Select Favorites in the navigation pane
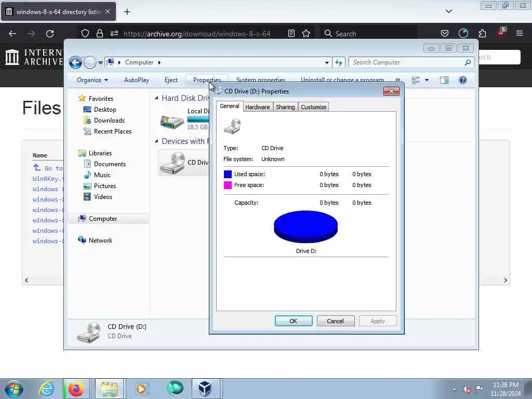 [101, 98]
